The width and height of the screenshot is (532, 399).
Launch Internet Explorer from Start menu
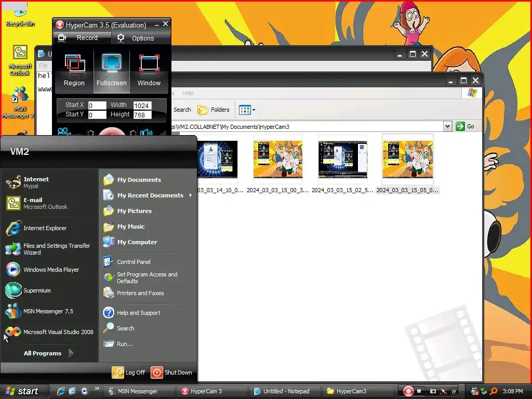click(49, 228)
